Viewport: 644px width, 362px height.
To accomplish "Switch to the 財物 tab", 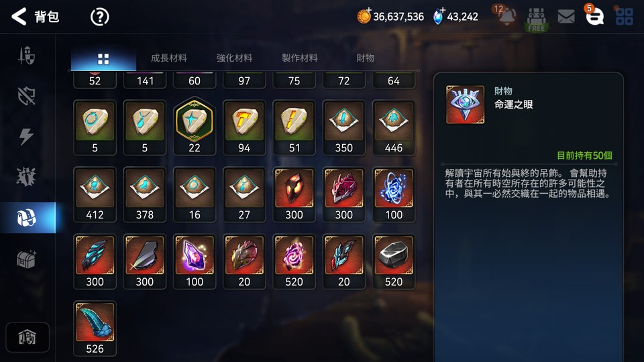I will 365,58.
